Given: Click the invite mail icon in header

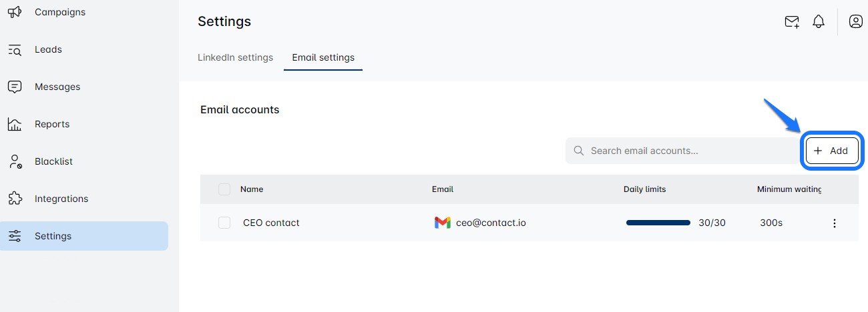Looking at the screenshot, I should coord(792,21).
